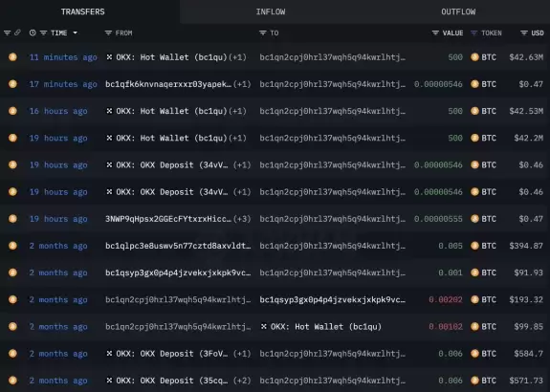
Task: Sort by the VALUE column header
Action: click(x=452, y=33)
